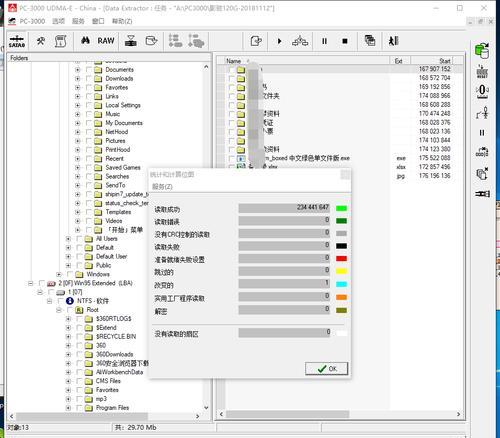Tick the Saved Games folder checkbox

[x=89, y=168]
